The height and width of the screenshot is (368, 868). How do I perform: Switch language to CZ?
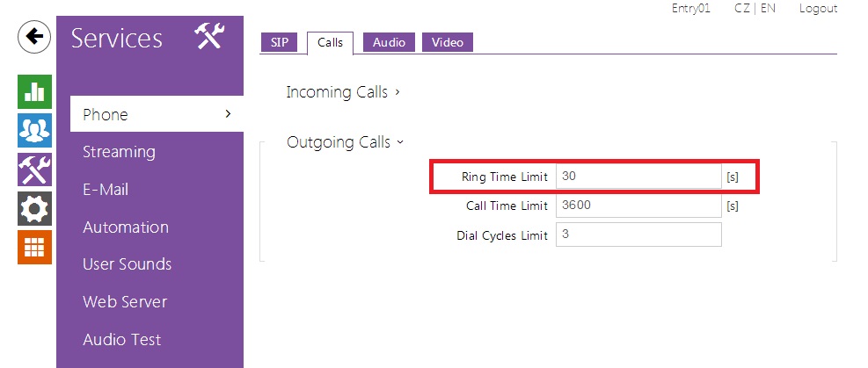point(741,8)
